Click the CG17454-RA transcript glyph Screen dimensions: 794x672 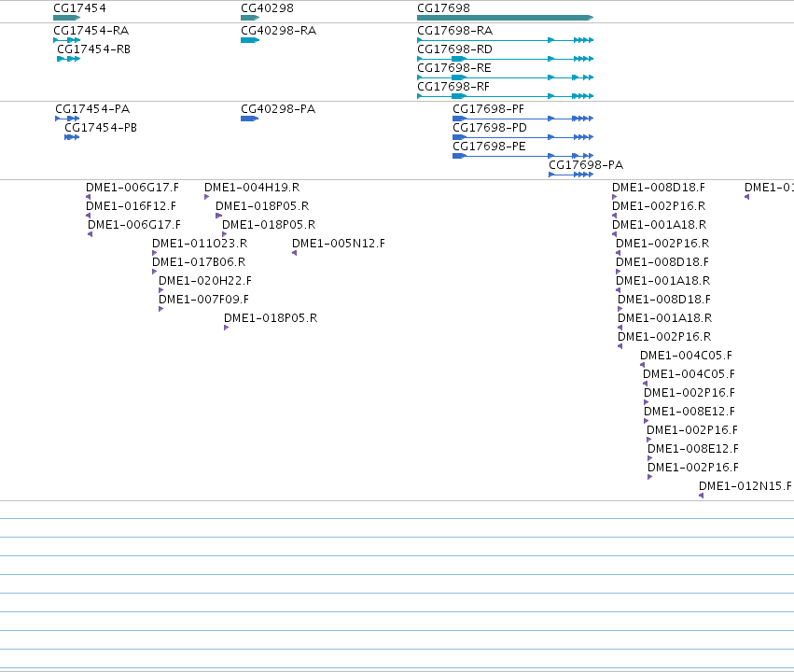pyautogui.click(x=67, y=40)
